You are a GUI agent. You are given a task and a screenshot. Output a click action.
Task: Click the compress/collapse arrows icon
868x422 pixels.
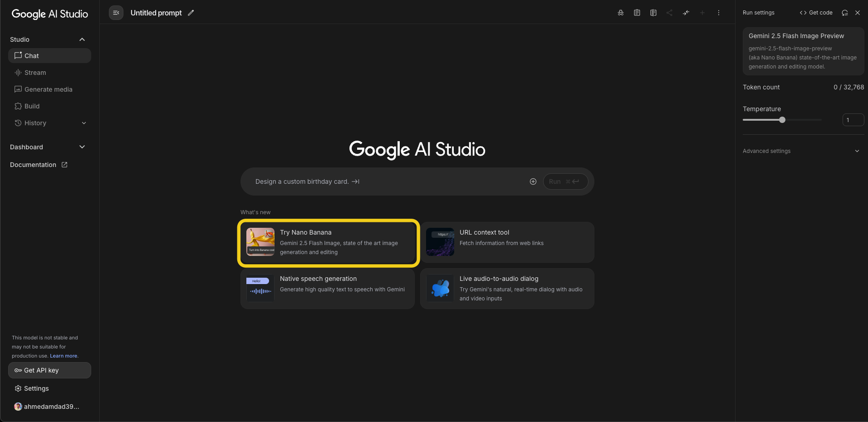click(x=686, y=13)
